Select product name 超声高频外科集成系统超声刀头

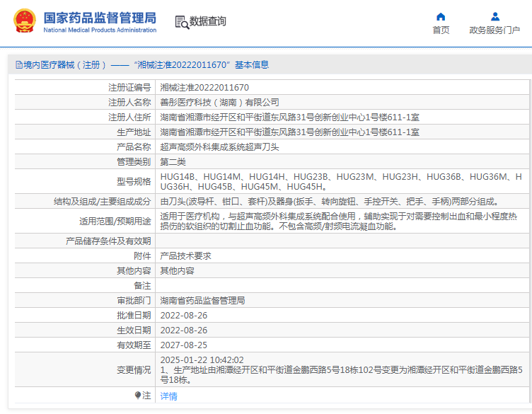pos(219,147)
